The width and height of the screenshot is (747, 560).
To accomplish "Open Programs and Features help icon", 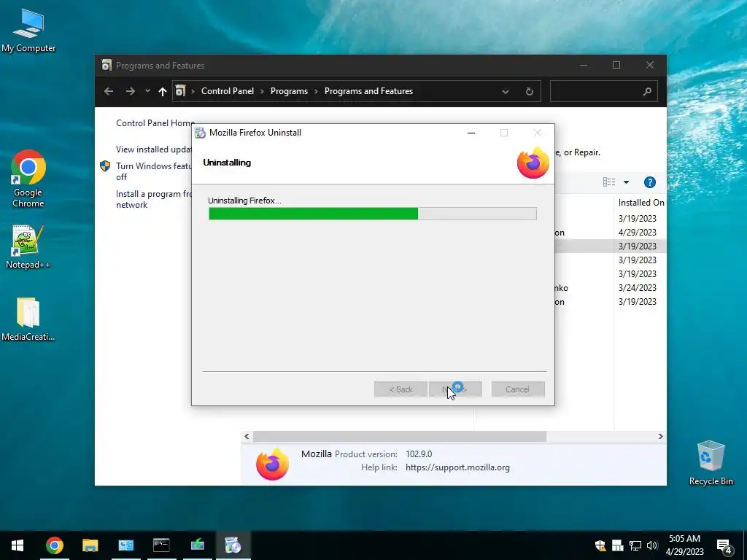I will 650,182.
